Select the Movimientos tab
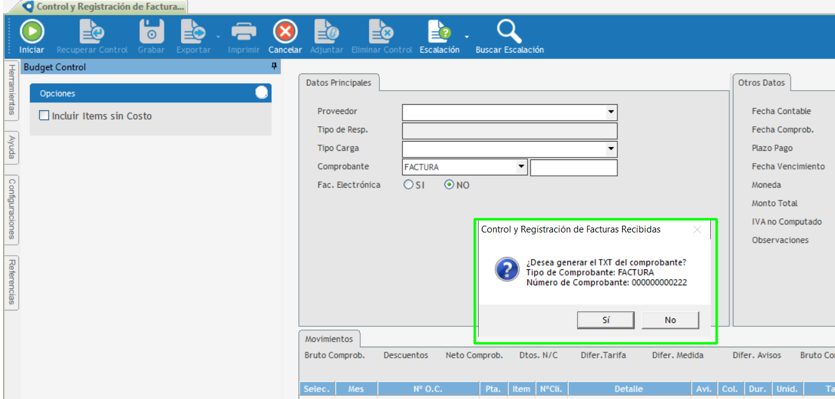 click(x=329, y=339)
